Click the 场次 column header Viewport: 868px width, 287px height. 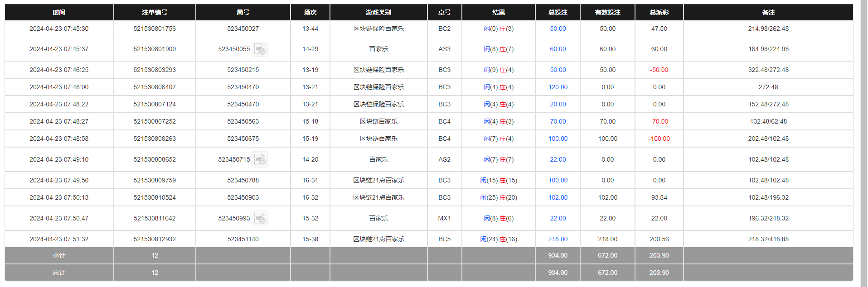pos(310,12)
